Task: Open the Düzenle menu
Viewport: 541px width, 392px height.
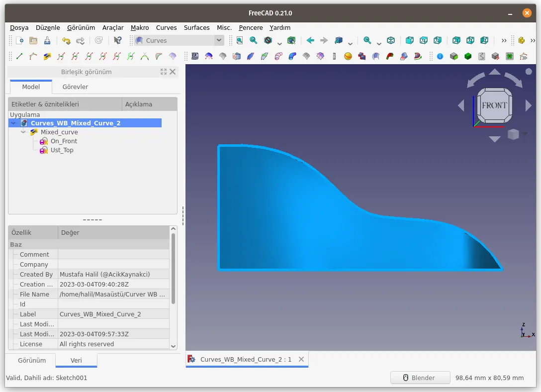Action: (48, 27)
